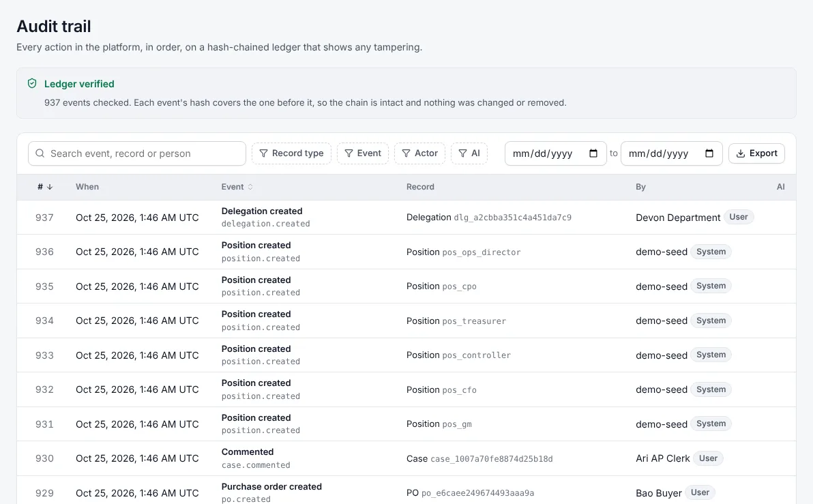Click the Ledger verified shield icon

[32, 83]
